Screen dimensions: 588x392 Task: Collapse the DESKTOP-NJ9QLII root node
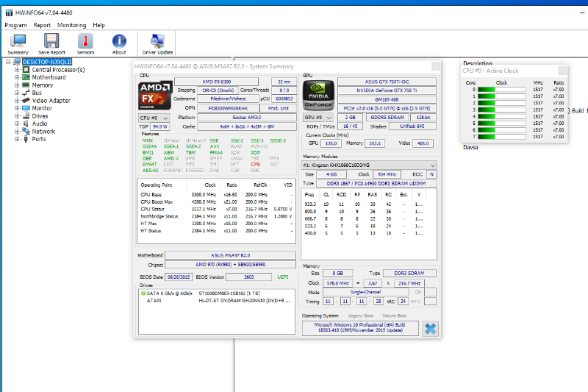[x=8, y=62]
